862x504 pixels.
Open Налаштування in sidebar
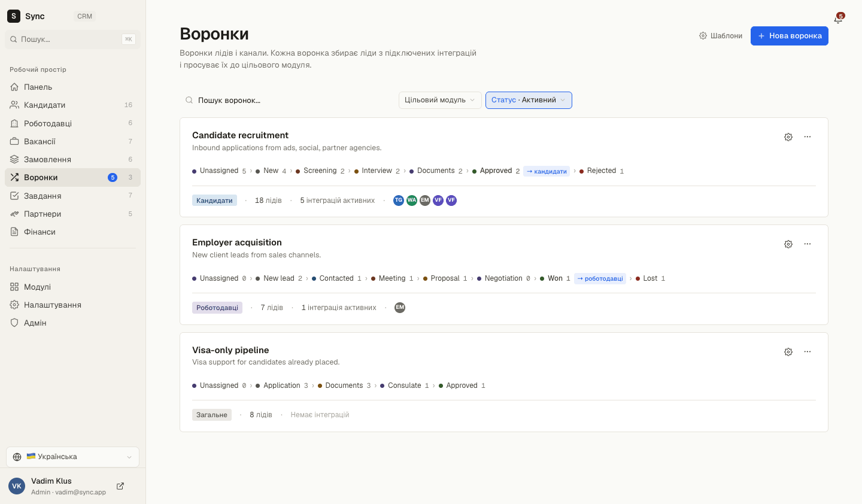pyautogui.click(x=72, y=305)
